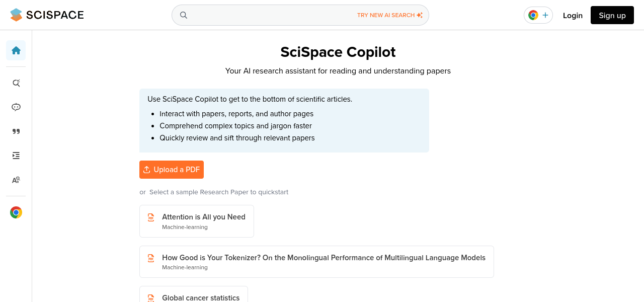The height and width of the screenshot is (302, 644).
Task: Open the How Good is Your Tokenizer paper
Action: coord(324,258)
